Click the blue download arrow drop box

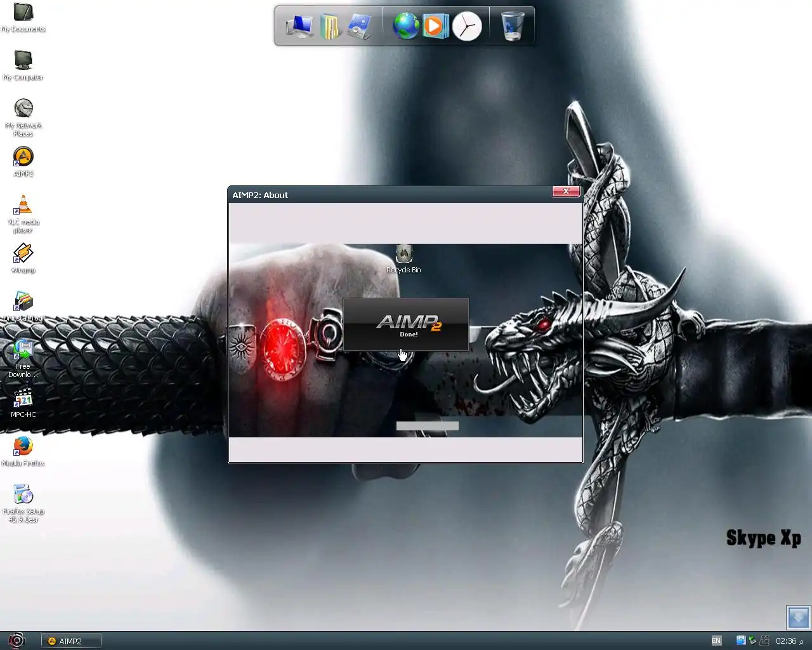pos(798,617)
